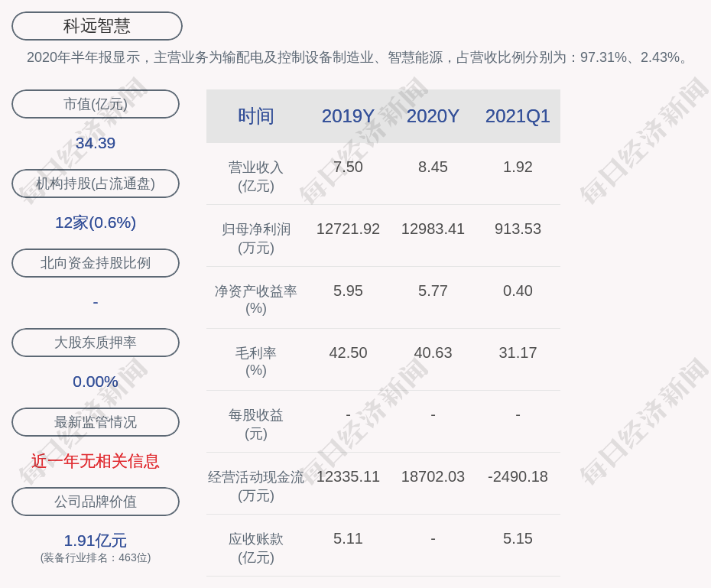Image resolution: width=711 pixels, height=588 pixels.
Task: Click the 装备行业排名：463位 note
Action: 96,557
